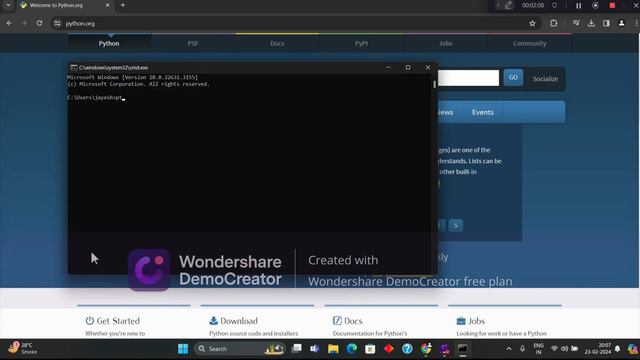Open network and volume quick settings
This screenshot has height=360, width=640.
click(564, 349)
